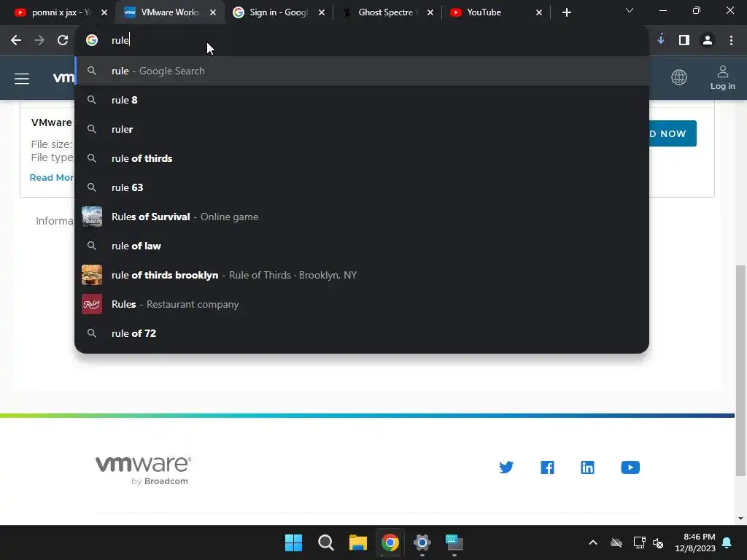Choose the 'rule of 72' suggestion
The width and height of the screenshot is (747, 560).
(362, 333)
